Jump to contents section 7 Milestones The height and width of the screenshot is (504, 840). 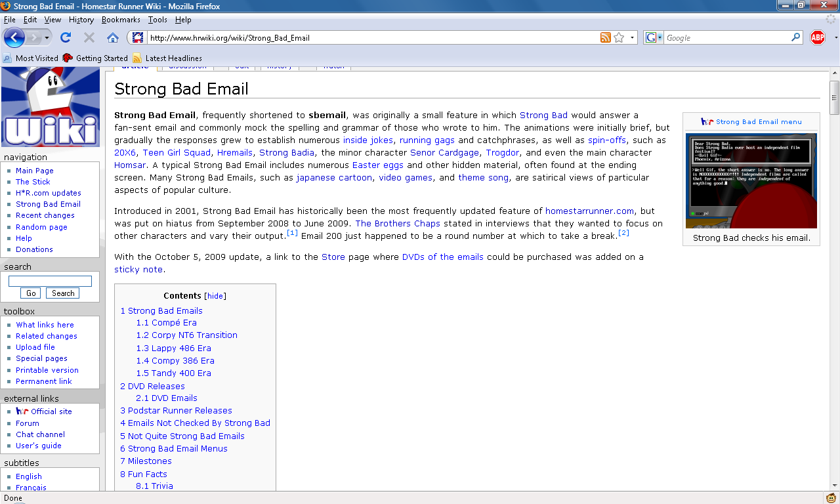coord(146,461)
